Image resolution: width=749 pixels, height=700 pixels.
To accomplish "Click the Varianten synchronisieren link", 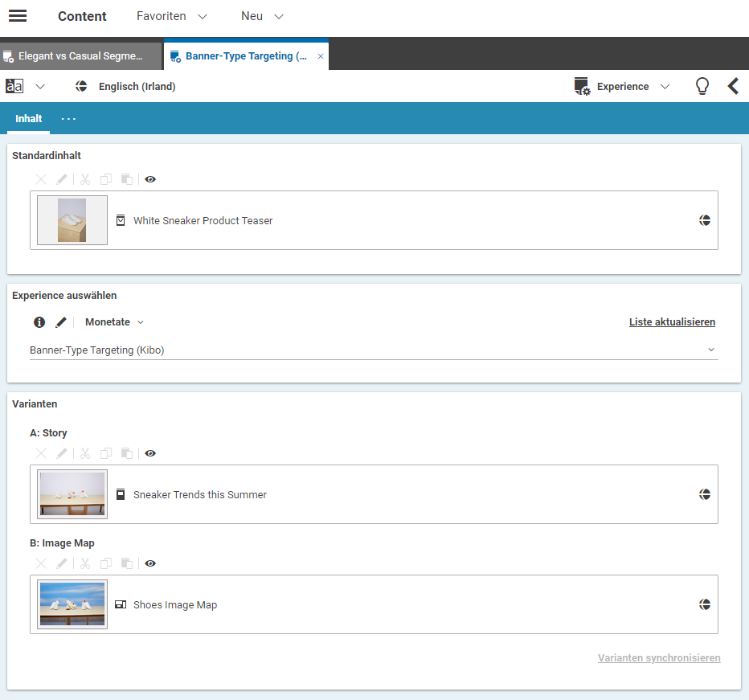I will tap(659, 658).
